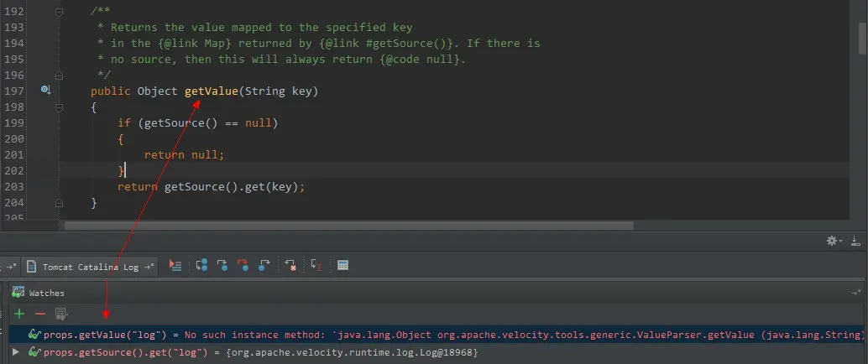The height and width of the screenshot is (364, 868).
Task: Collapse the Javadoc comment at line 192
Action: pyautogui.click(x=60, y=12)
